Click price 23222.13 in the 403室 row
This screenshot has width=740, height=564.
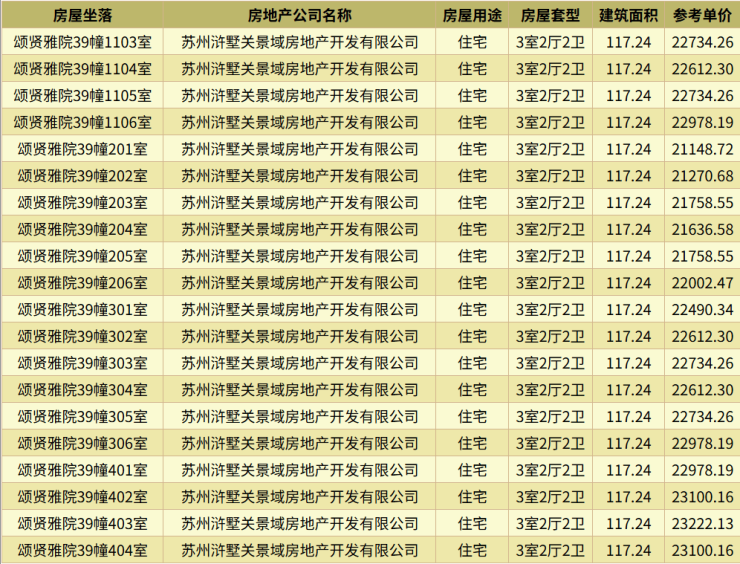pos(702,524)
